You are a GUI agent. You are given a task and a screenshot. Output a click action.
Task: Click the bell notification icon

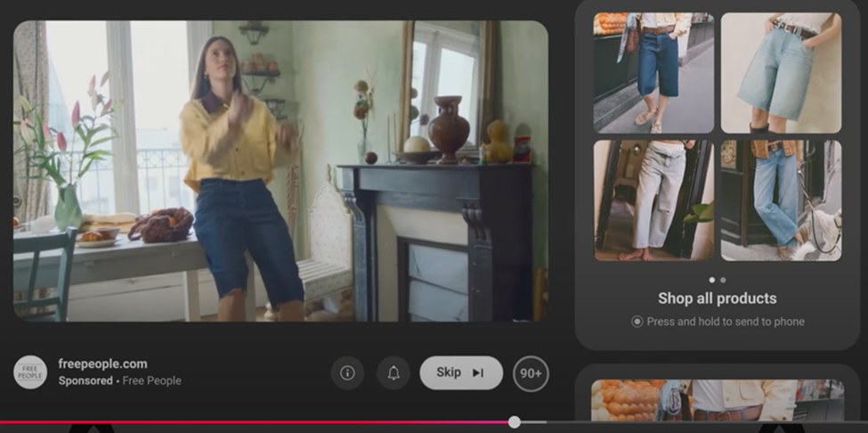pos(393,373)
